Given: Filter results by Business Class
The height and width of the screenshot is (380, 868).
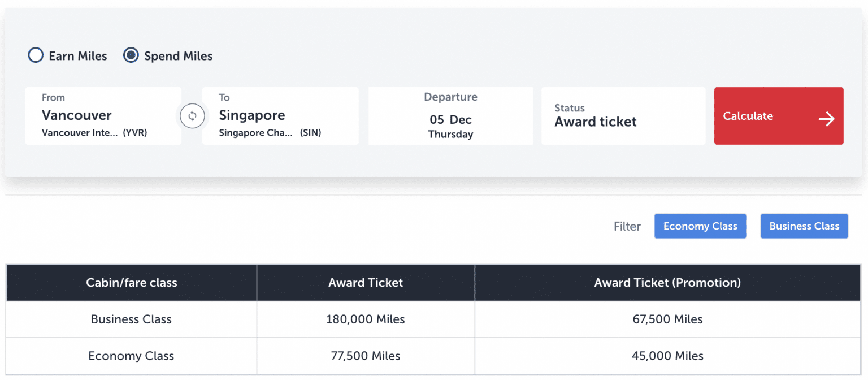Looking at the screenshot, I should pyautogui.click(x=804, y=226).
